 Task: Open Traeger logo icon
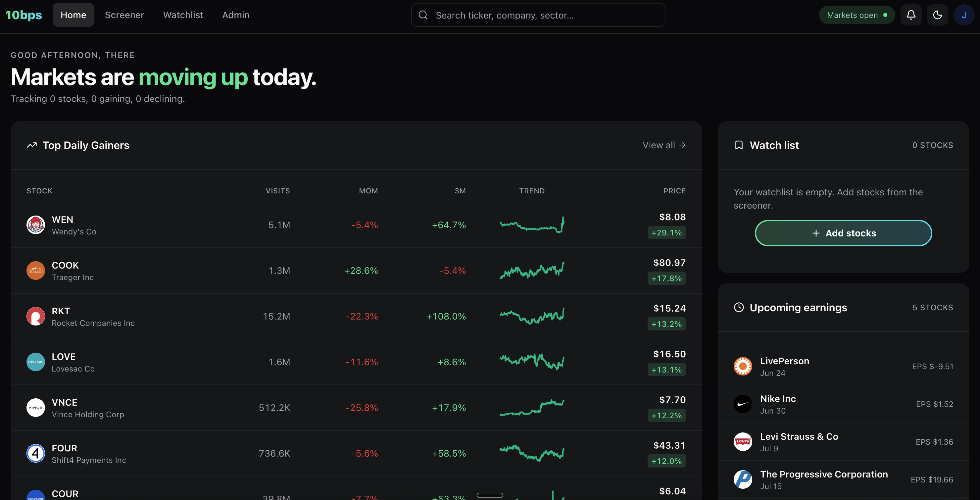(36, 271)
